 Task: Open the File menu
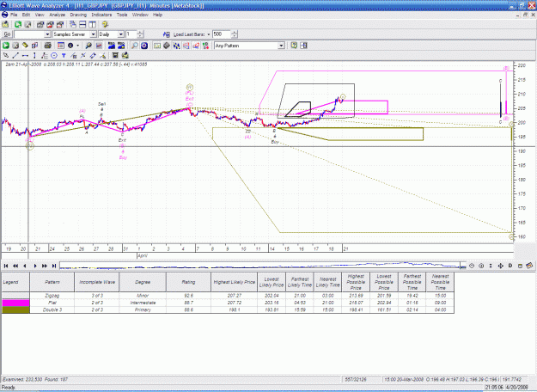pos(14,15)
